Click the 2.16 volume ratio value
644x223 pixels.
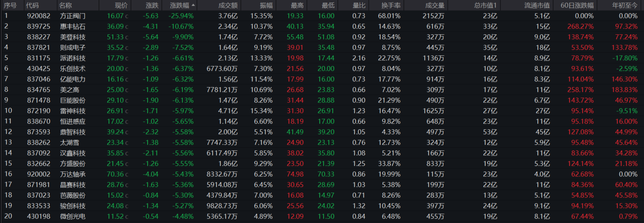point(359,58)
